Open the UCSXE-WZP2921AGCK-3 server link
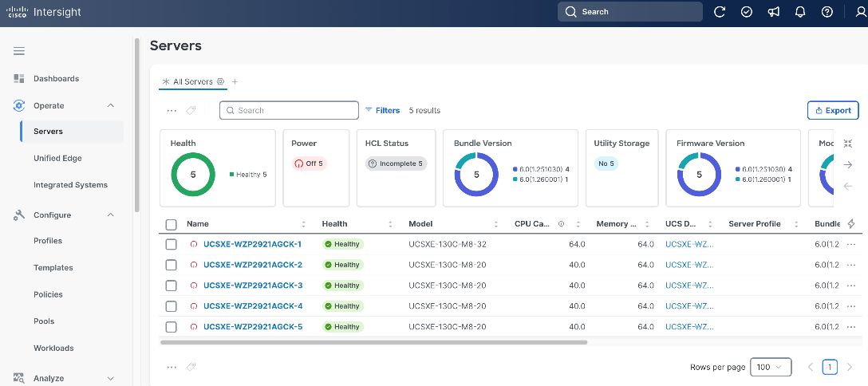This screenshot has height=386, width=868. tap(253, 286)
